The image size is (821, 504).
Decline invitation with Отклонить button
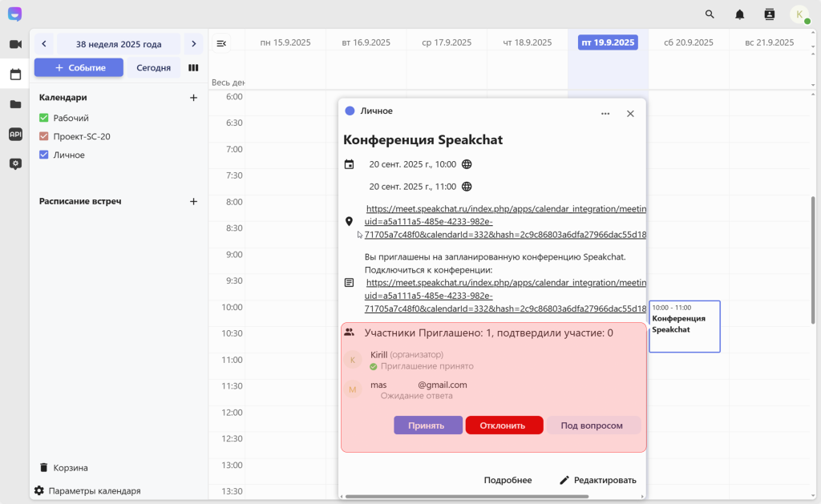[504, 425]
